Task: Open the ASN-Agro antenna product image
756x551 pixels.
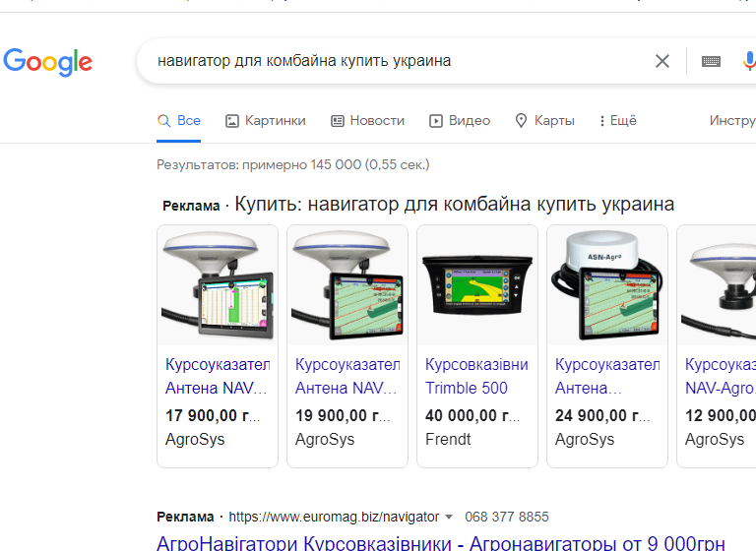Action: point(607,285)
